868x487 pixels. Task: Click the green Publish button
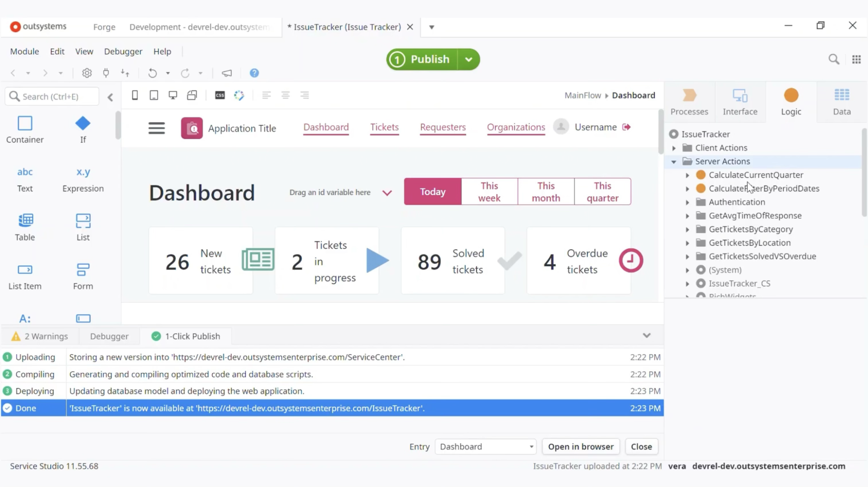tap(422, 59)
